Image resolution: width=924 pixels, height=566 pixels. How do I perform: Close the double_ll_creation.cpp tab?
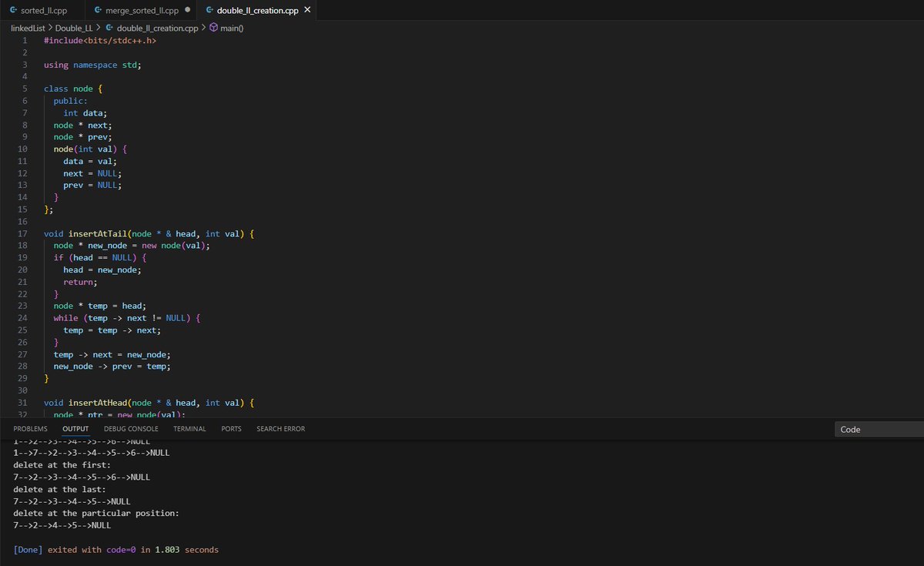tap(307, 11)
